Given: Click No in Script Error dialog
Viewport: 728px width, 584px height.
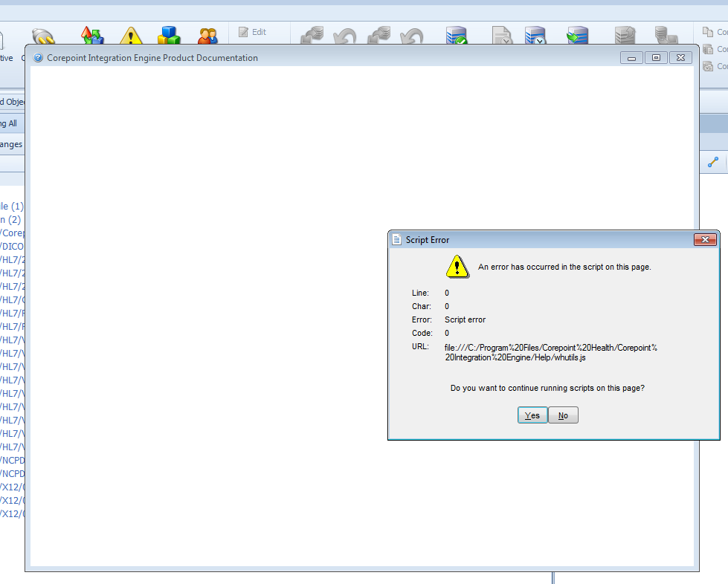Looking at the screenshot, I should 563,415.
